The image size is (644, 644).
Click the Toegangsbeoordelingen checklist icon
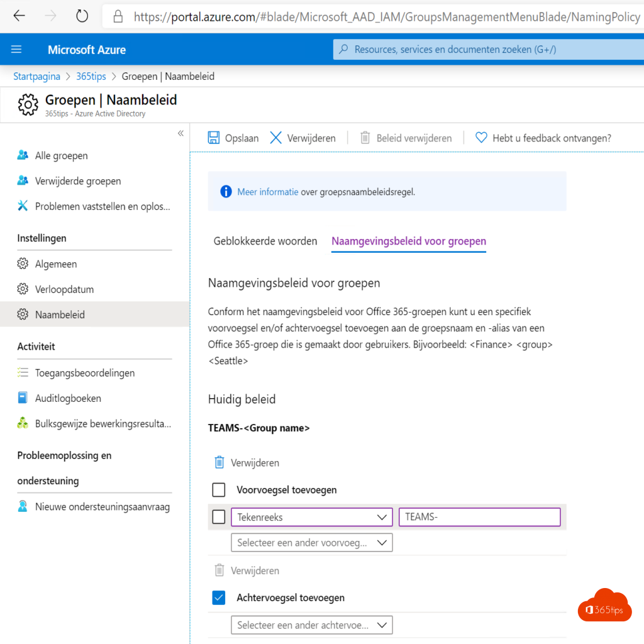pyautogui.click(x=23, y=372)
